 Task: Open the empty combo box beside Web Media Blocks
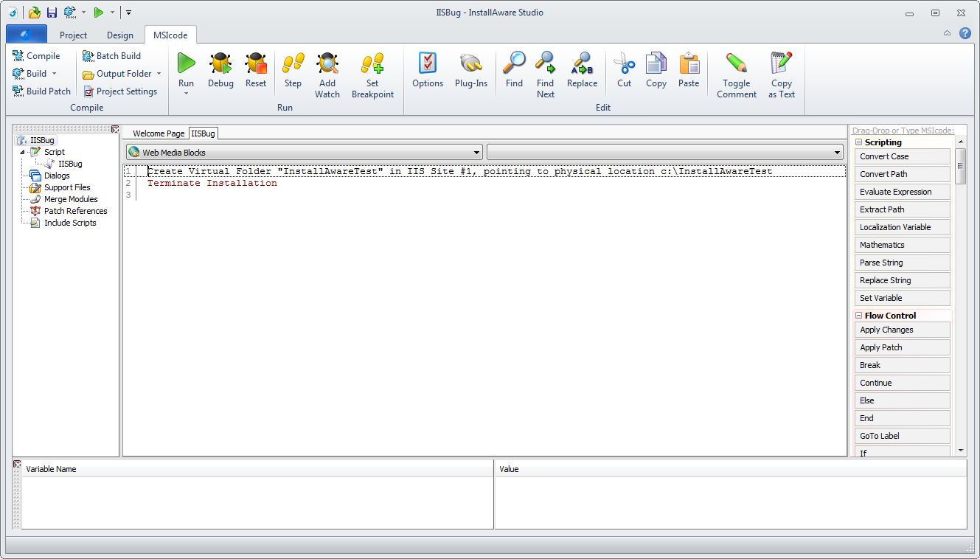click(665, 153)
